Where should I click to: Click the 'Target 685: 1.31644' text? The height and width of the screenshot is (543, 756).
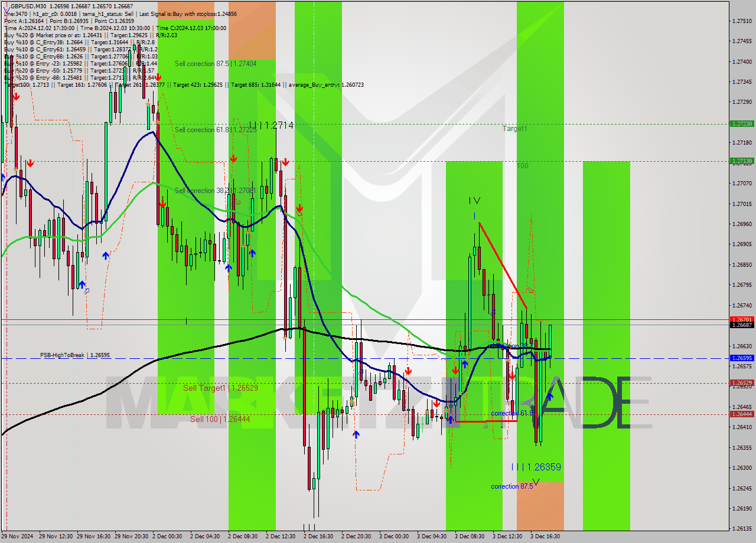(256, 85)
